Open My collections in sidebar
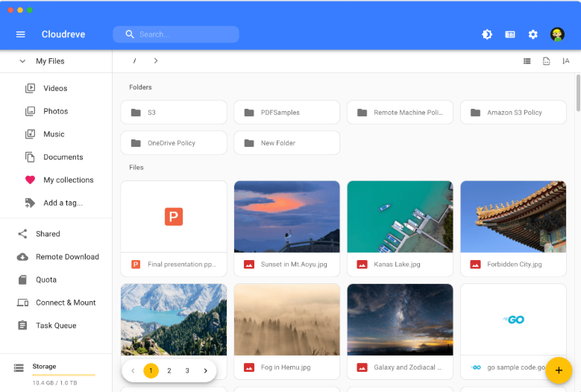The width and height of the screenshot is (581, 392). [68, 180]
